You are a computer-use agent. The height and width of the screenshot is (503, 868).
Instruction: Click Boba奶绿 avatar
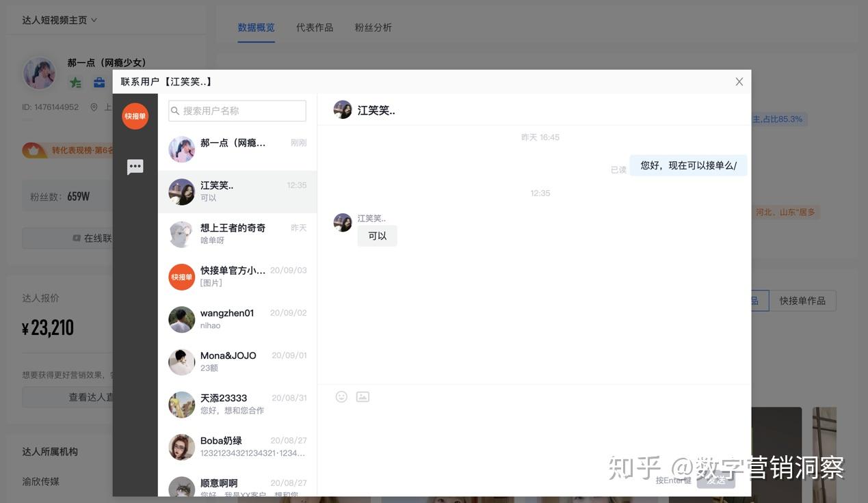[181, 447]
